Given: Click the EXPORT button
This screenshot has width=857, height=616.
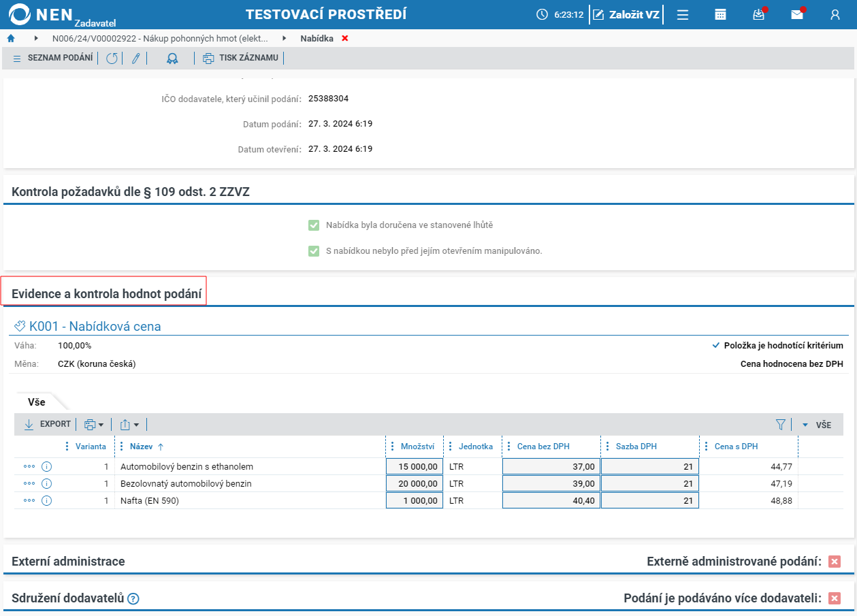Looking at the screenshot, I should pos(48,425).
